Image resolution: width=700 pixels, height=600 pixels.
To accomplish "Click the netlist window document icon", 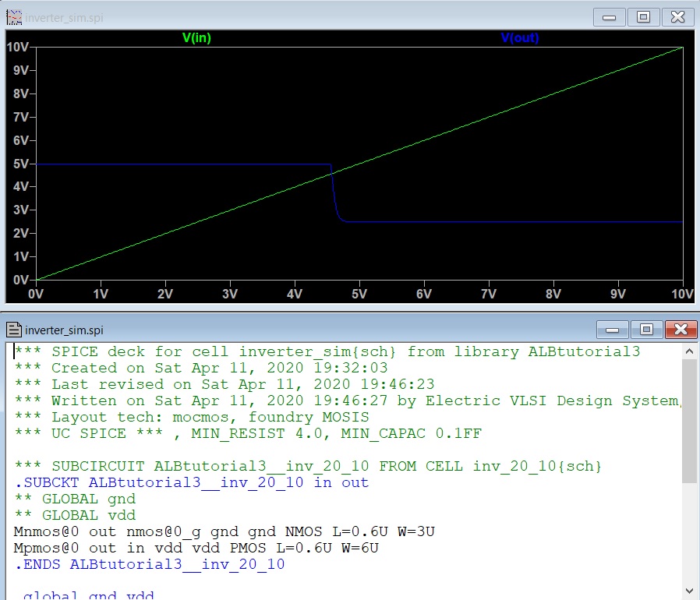I will [14, 328].
